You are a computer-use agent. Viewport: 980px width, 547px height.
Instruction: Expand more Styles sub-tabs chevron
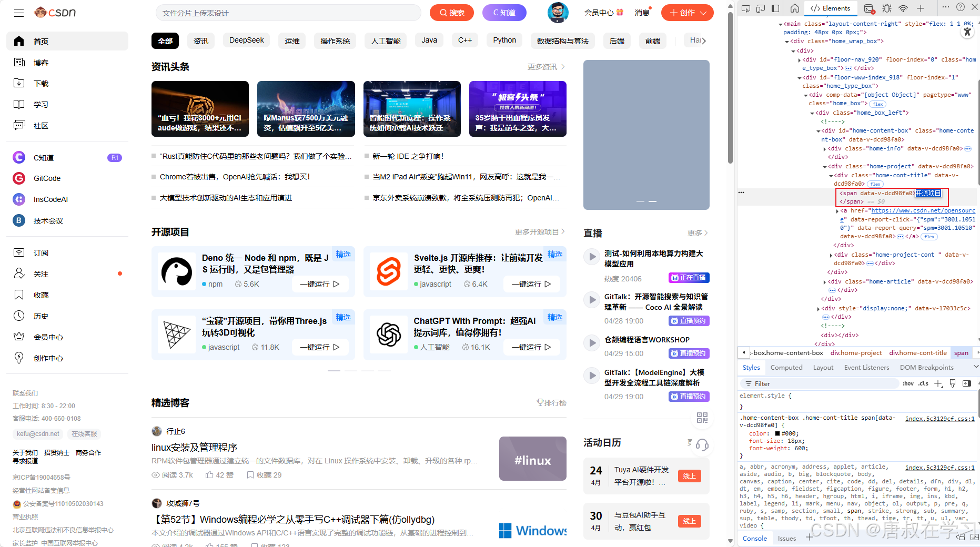coord(976,367)
